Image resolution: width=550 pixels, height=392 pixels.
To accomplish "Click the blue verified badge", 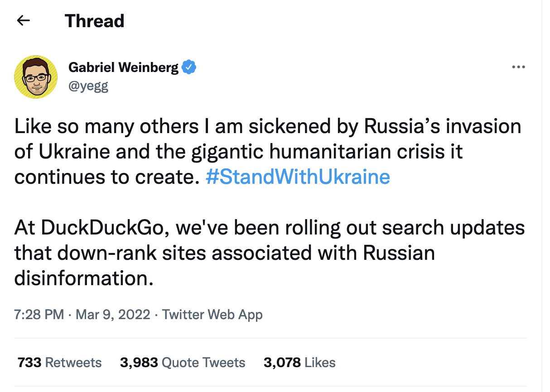I will click(x=188, y=67).
